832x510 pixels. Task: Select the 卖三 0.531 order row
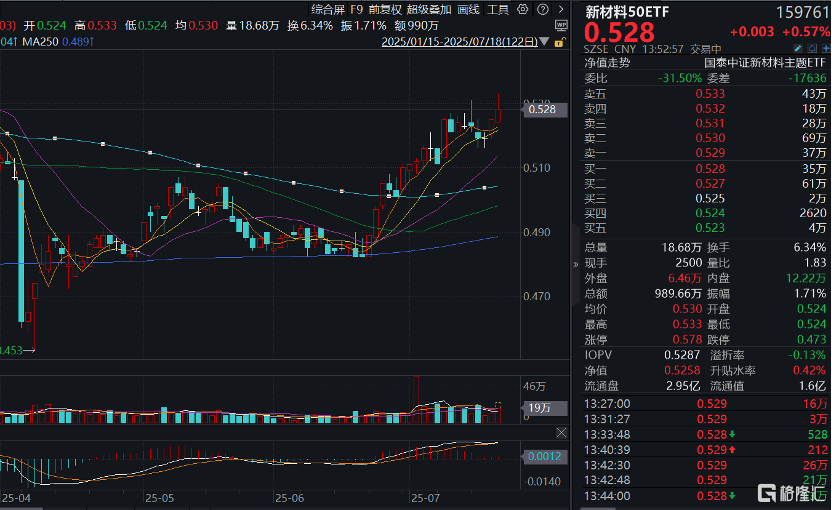[705, 124]
